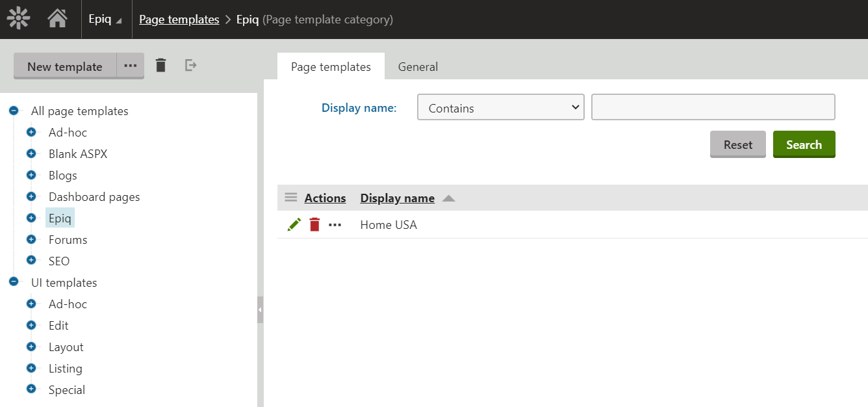
Task: Expand the Blogs category
Action: (31, 175)
